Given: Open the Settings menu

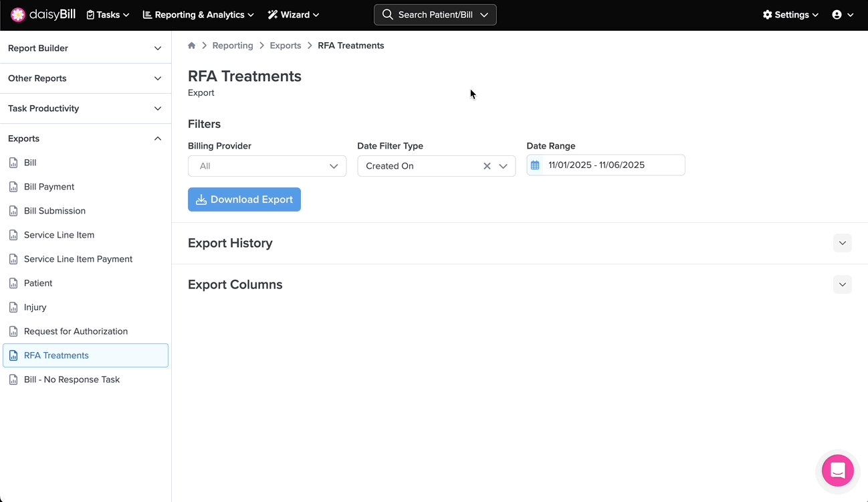Looking at the screenshot, I should (x=790, y=15).
